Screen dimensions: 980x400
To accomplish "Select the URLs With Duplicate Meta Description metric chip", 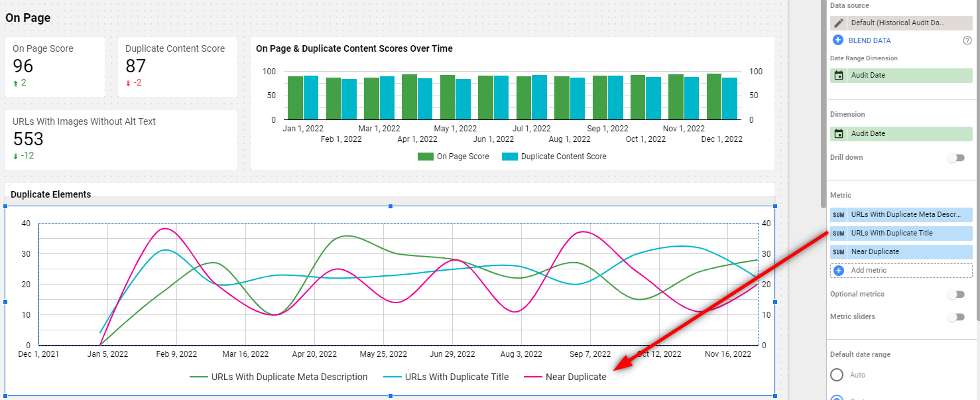I will 901,215.
